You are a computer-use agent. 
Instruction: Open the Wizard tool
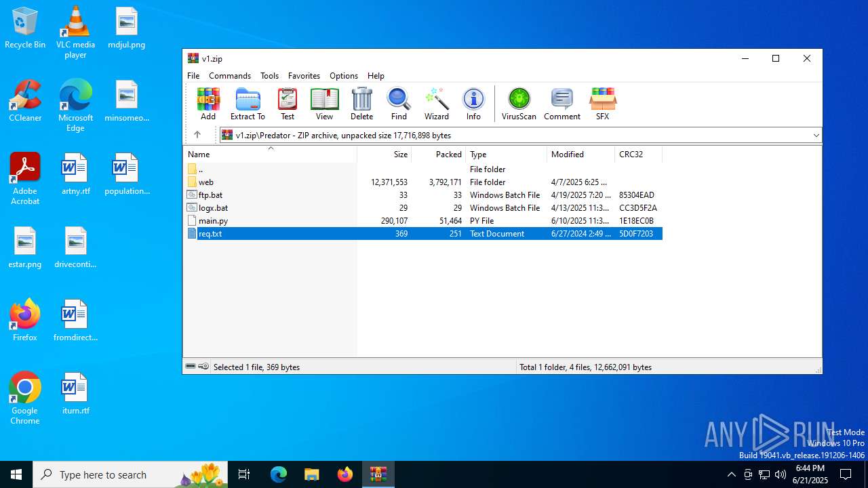point(437,104)
